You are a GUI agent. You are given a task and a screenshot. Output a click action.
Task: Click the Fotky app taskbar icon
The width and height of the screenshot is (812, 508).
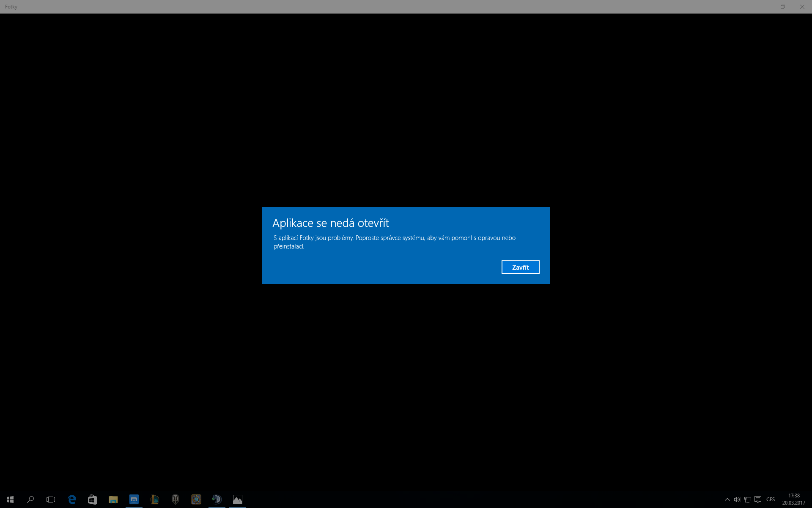click(x=238, y=500)
